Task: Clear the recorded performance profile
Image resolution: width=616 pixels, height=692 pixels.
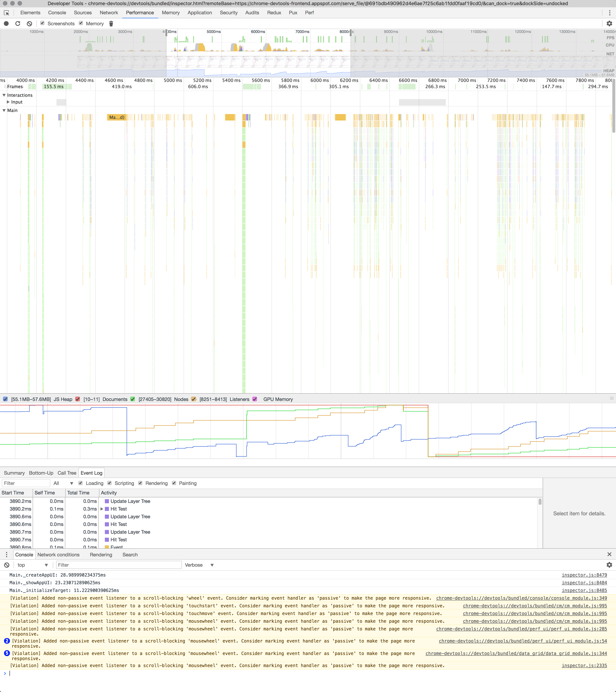Action: coord(30,23)
